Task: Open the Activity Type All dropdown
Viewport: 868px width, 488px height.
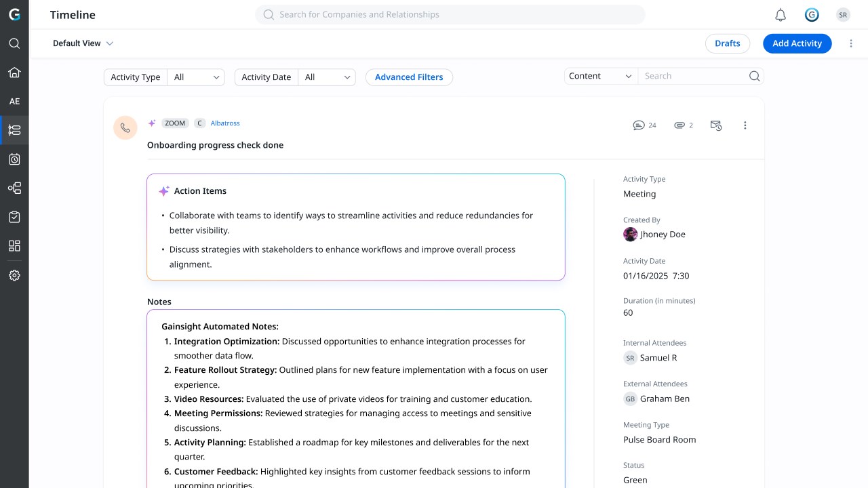Action: [x=196, y=77]
